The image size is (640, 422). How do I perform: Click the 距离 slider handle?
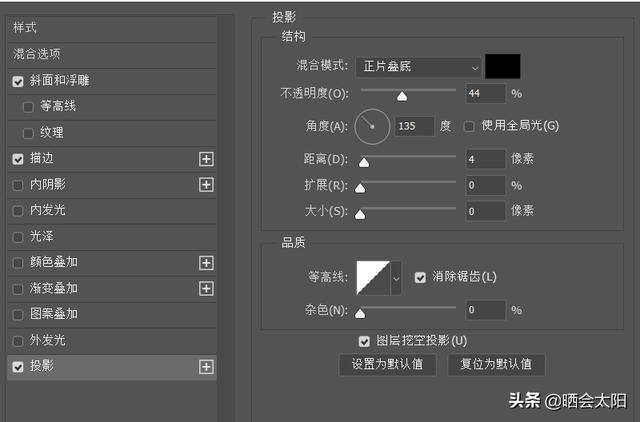point(364,162)
